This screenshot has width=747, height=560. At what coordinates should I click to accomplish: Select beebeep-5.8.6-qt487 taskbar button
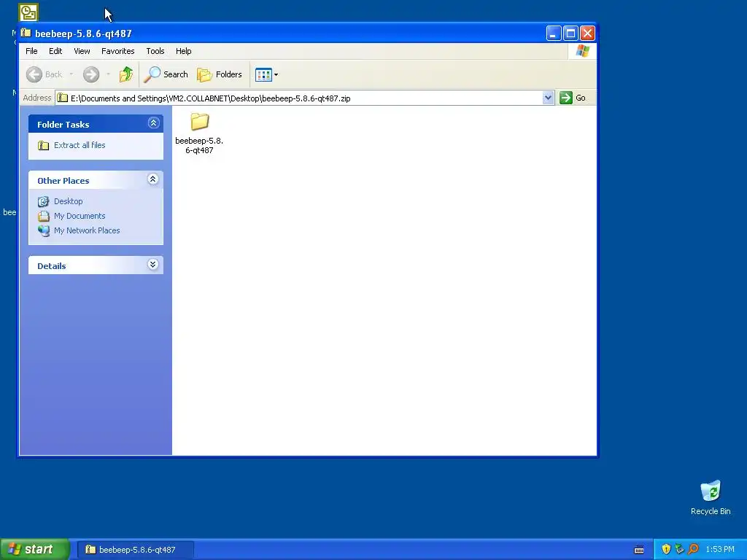pos(135,550)
